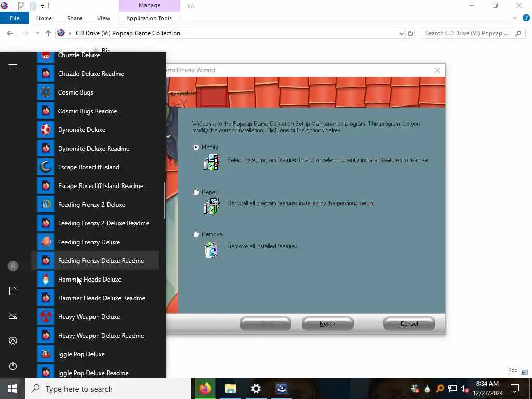Launch Heavy Weapon Deluxe from its icon
This screenshot has width=532, height=399.
[46, 316]
